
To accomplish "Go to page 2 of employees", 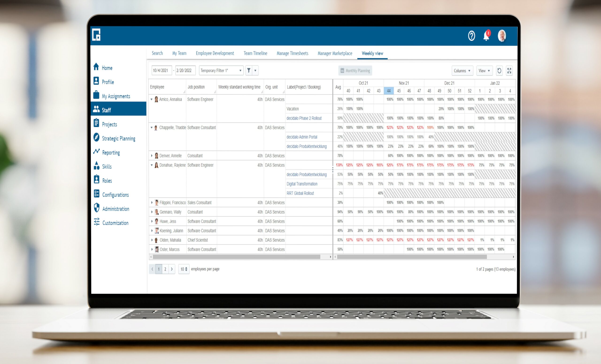I will click(x=165, y=269).
